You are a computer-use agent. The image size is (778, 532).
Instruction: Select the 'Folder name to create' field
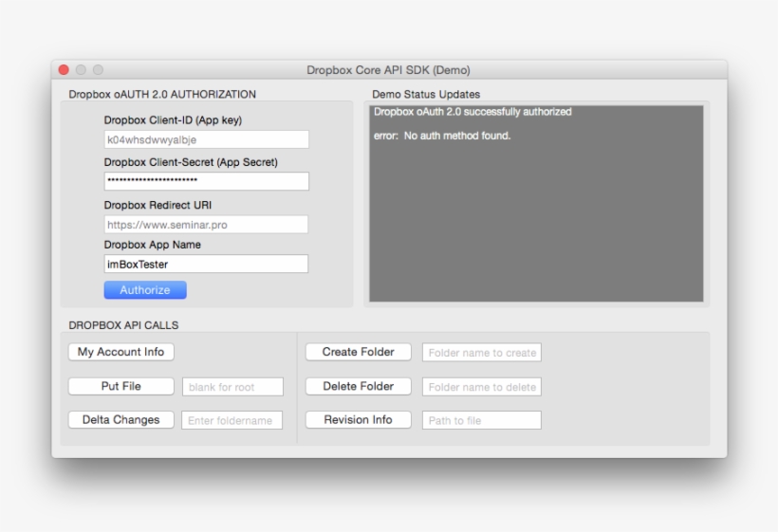[x=482, y=353]
